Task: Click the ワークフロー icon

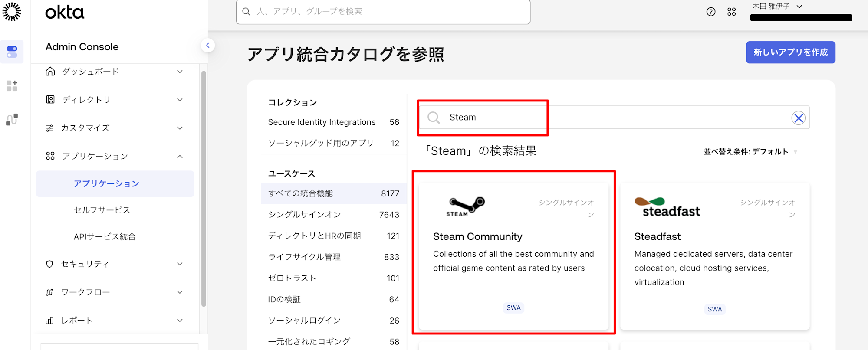Action: (x=49, y=292)
